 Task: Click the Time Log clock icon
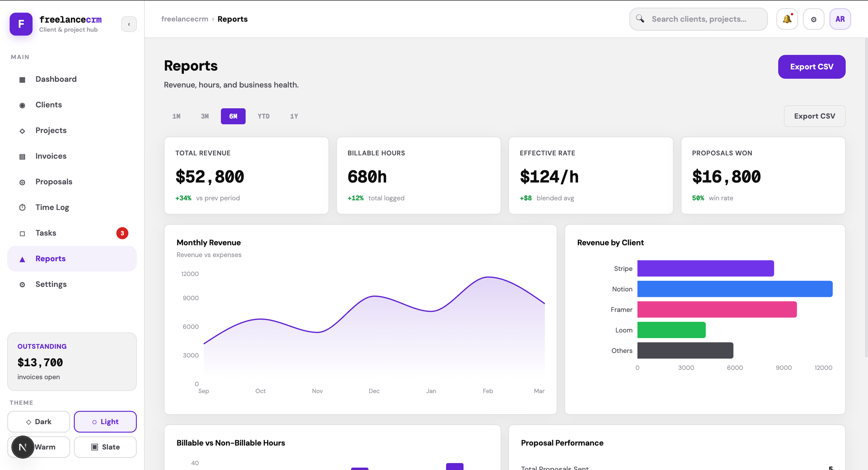point(22,207)
